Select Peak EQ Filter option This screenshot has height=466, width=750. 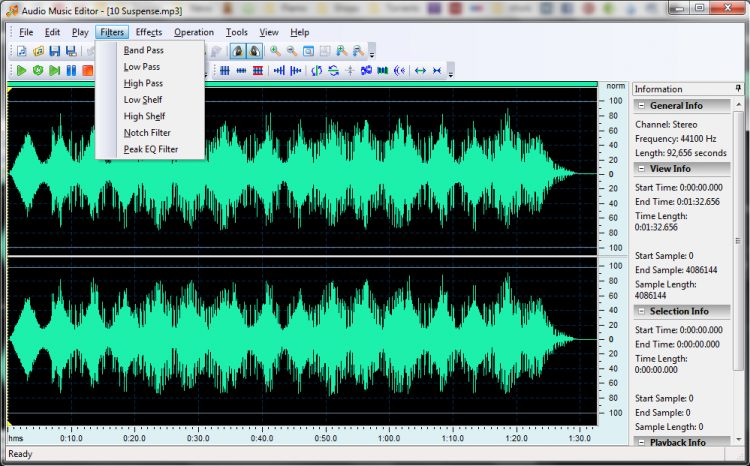click(x=151, y=149)
